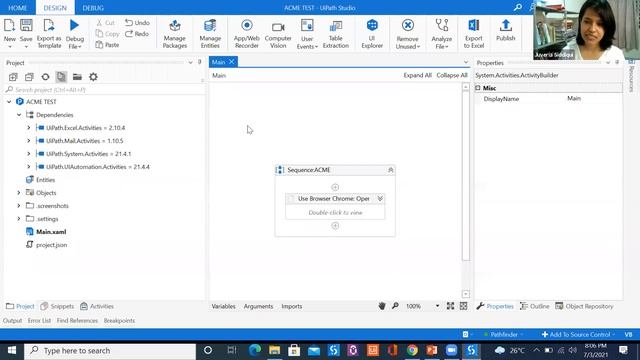640x360 pixels.
Task: Collapse the Dependencies node
Action: coord(19,115)
